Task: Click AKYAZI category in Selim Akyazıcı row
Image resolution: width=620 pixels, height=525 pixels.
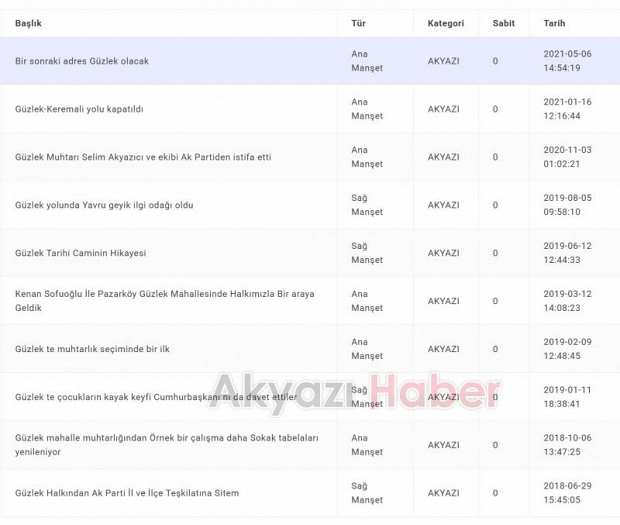Action: pos(443,157)
